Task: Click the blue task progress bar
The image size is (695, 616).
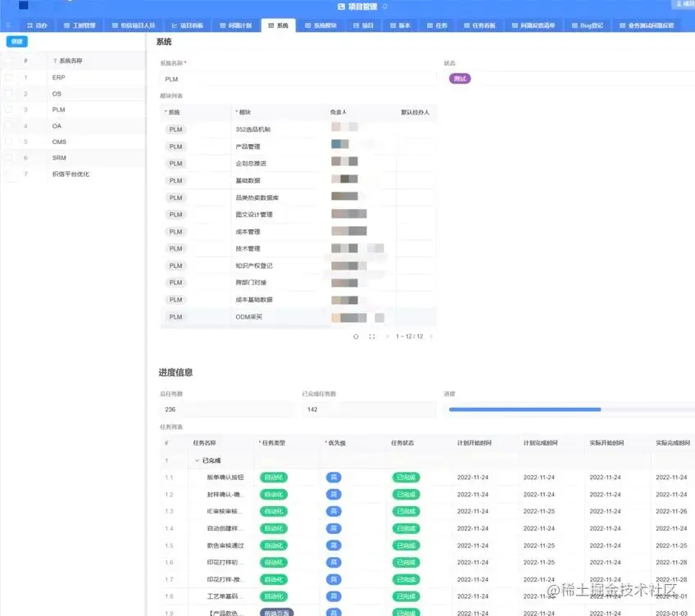Action: click(525, 410)
